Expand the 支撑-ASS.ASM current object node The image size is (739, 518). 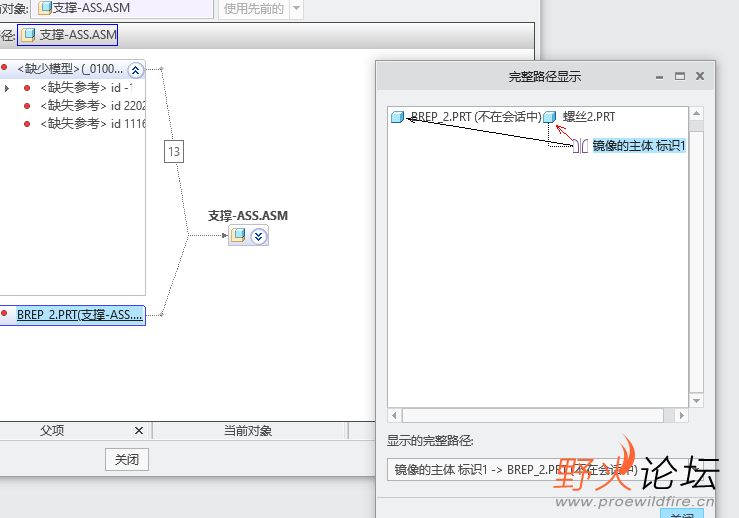(x=258, y=236)
